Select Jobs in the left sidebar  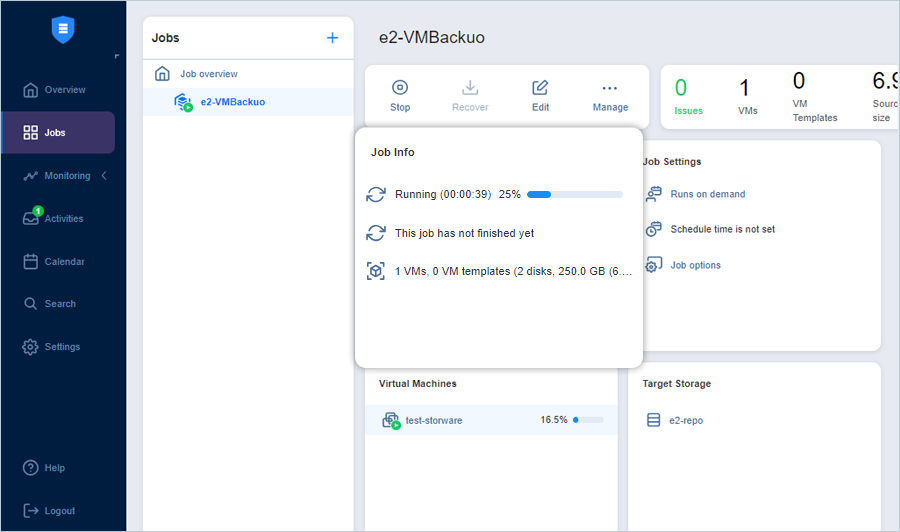coord(58,133)
